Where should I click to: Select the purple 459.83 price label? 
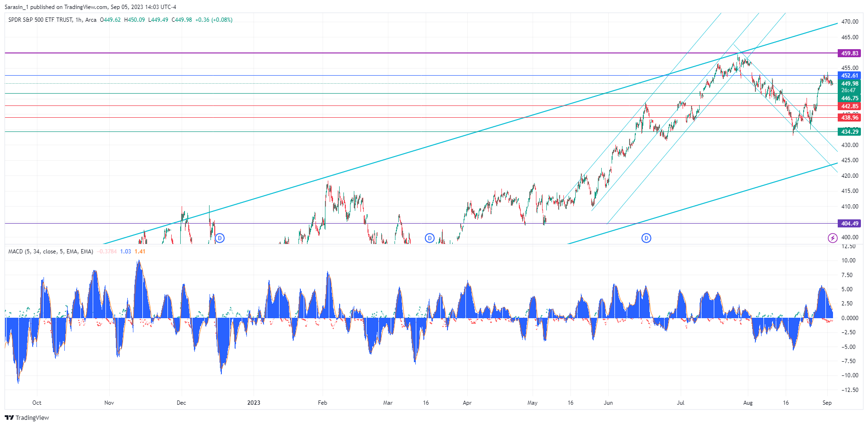[x=850, y=53]
